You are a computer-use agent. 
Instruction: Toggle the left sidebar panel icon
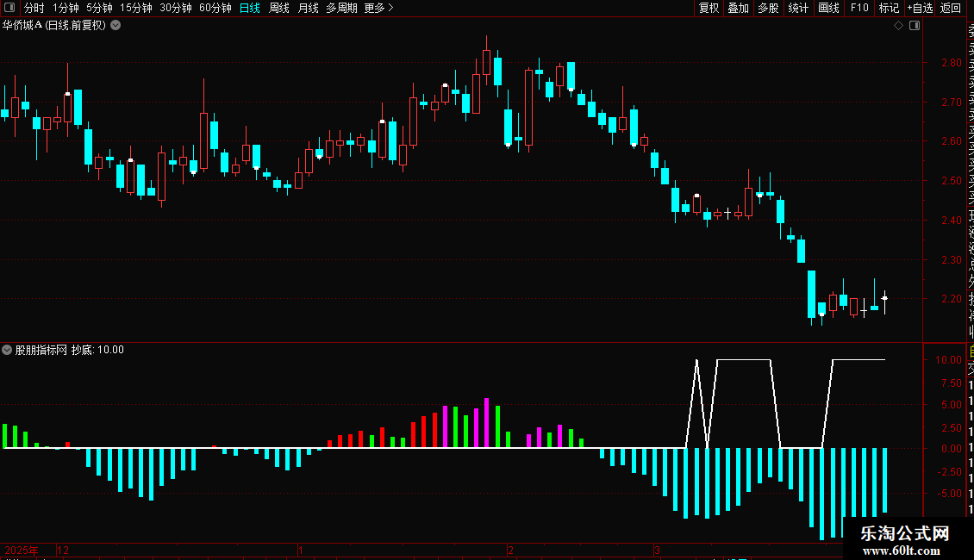9,8
